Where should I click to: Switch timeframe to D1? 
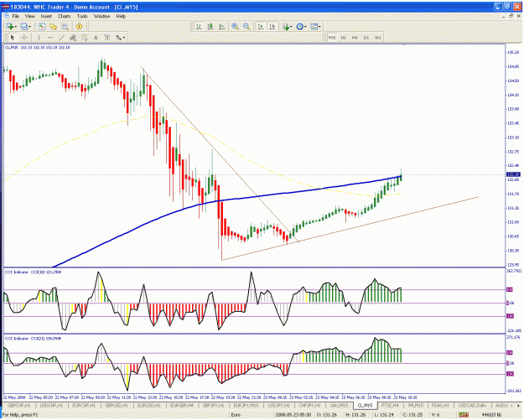tap(366, 38)
